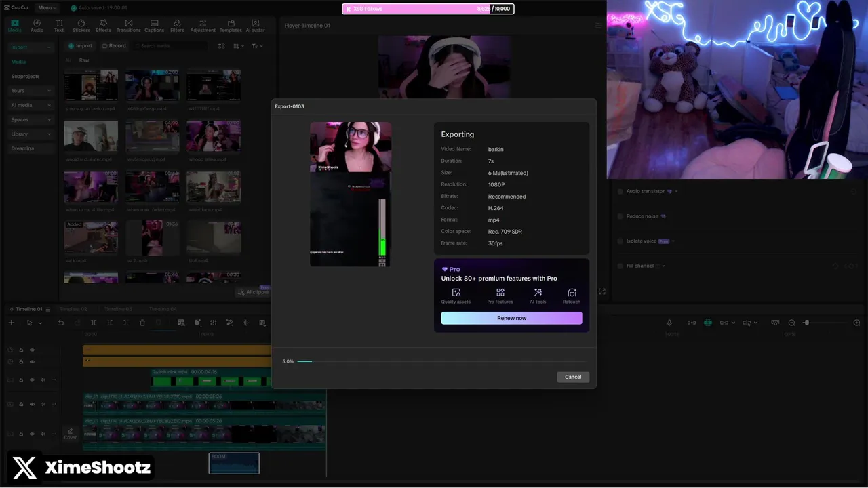The image size is (868, 488).
Task: Click the Record button
Action: click(114, 46)
